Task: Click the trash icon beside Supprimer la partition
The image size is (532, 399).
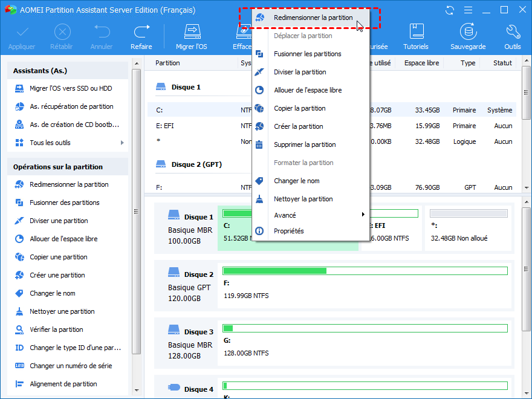Action: point(259,145)
